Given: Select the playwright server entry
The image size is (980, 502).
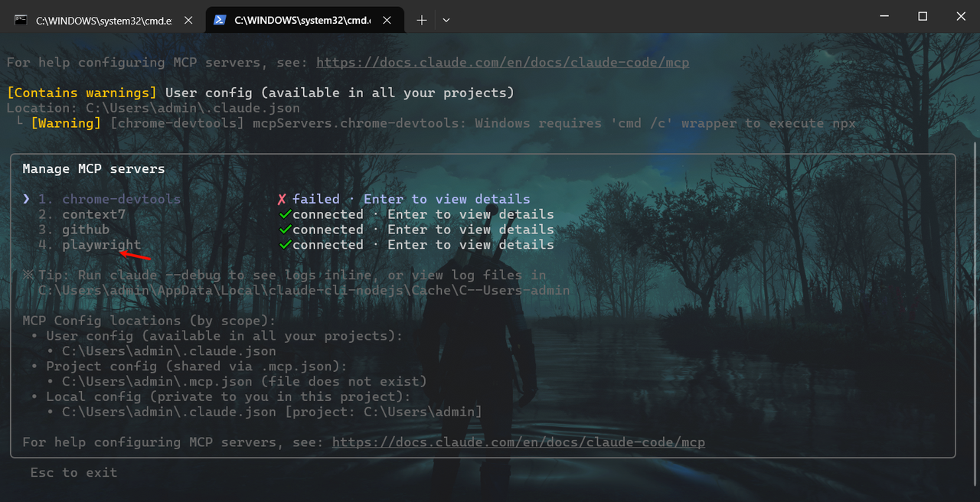Looking at the screenshot, I should (101, 244).
